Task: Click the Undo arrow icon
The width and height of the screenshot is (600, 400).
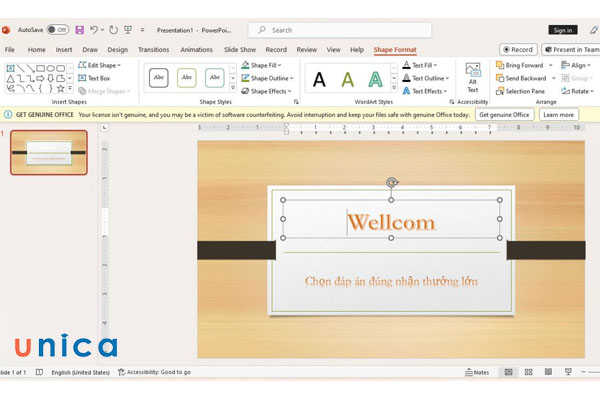Action: 95,30
